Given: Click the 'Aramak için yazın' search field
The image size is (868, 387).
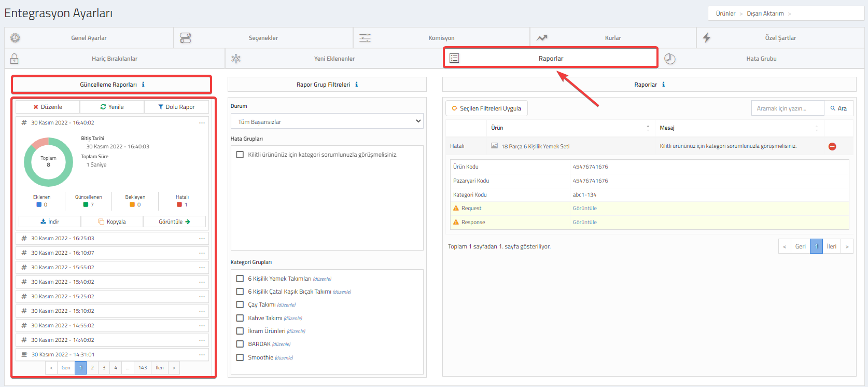Looking at the screenshot, I should (x=788, y=108).
